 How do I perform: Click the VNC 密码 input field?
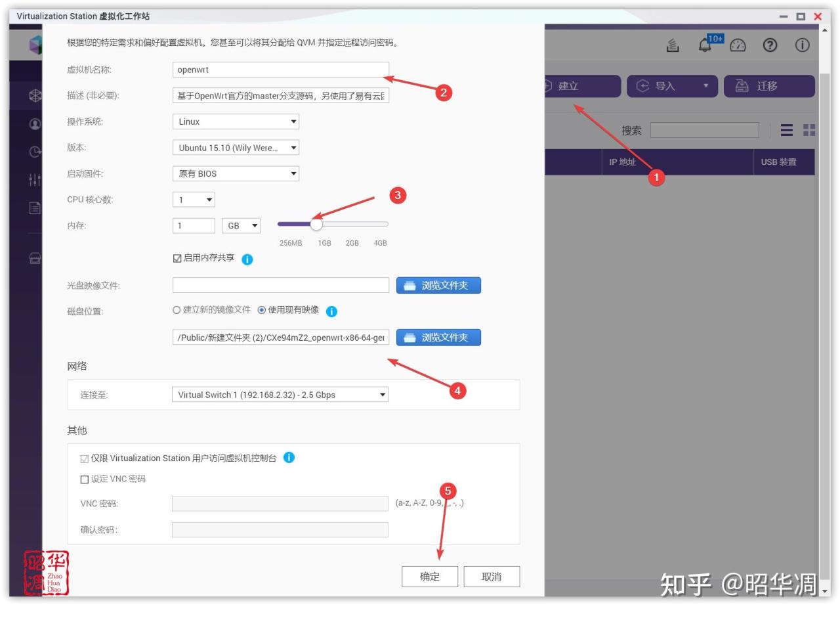pos(280,504)
